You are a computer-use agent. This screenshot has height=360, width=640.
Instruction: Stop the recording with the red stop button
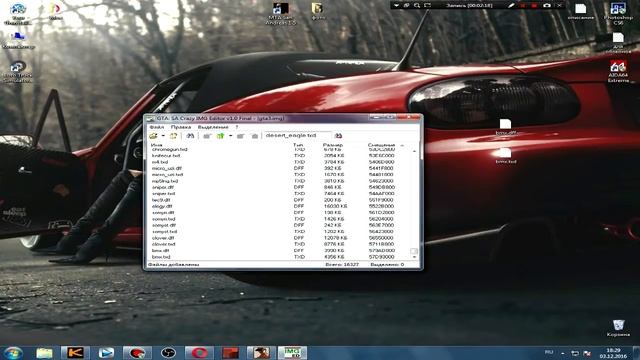pos(534,5)
